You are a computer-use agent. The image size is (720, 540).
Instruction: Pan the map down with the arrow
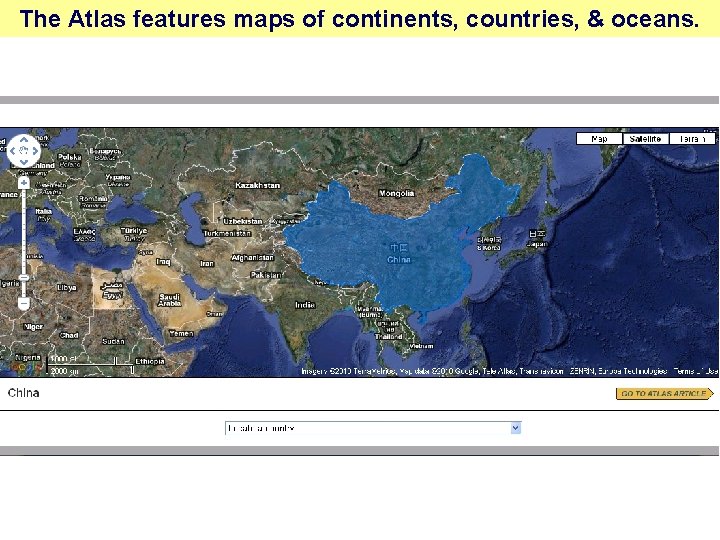tap(24, 162)
